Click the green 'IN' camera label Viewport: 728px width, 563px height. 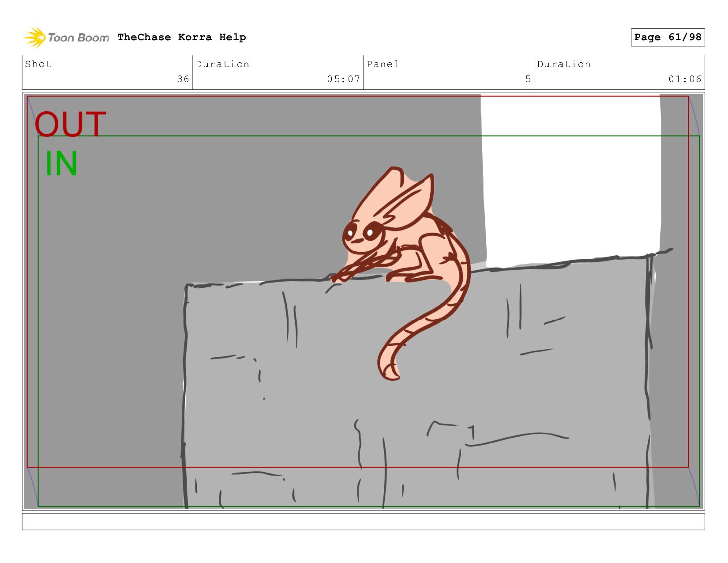click(61, 163)
